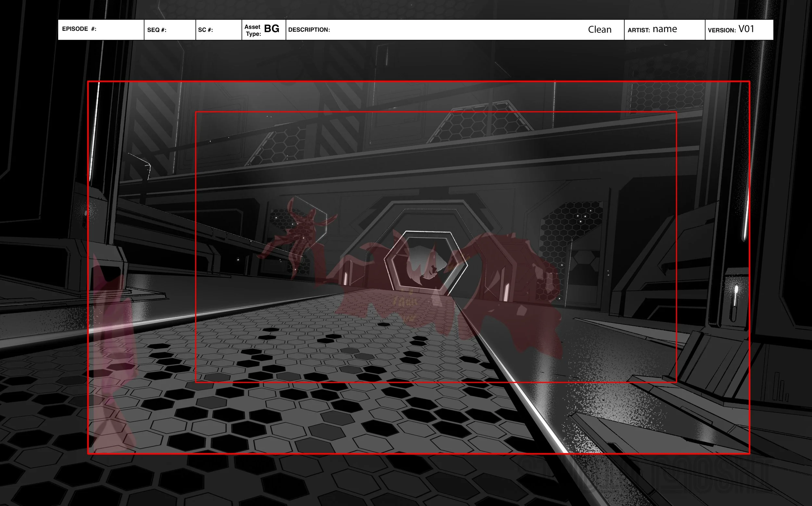Click the VERSION label

(x=722, y=30)
